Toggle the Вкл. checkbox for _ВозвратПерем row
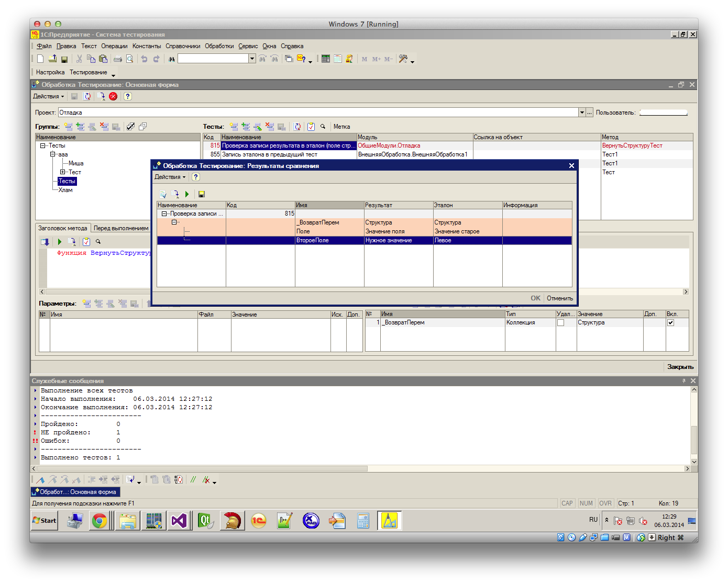 (x=670, y=323)
